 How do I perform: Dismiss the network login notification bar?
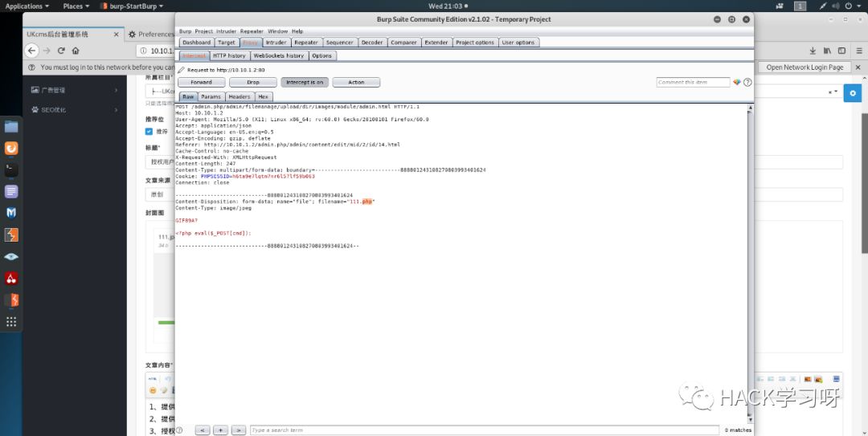click(x=858, y=67)
